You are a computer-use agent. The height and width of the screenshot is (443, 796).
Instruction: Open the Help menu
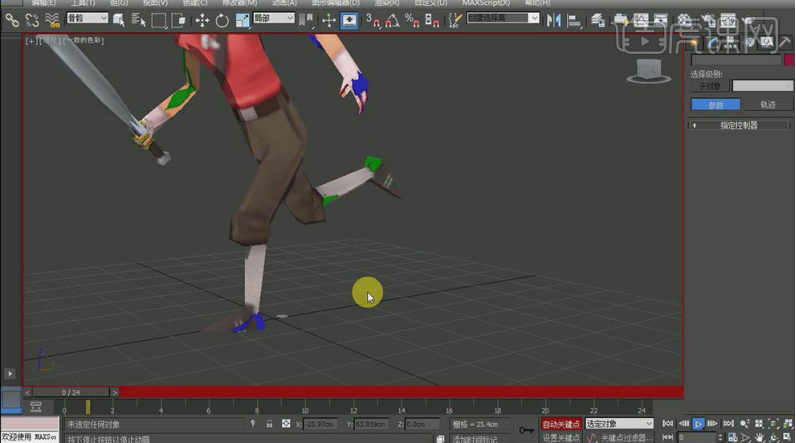(x=537, y=3)
